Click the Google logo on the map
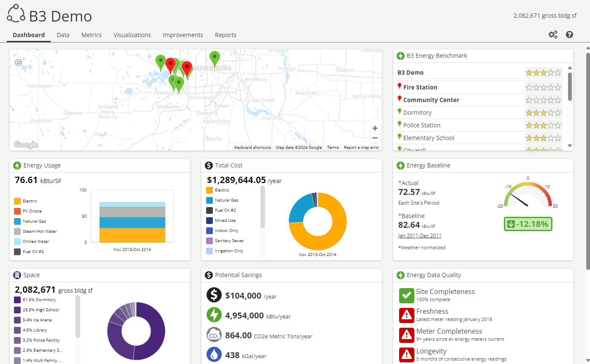Screen dimensions: 590x364 (25, 145)
